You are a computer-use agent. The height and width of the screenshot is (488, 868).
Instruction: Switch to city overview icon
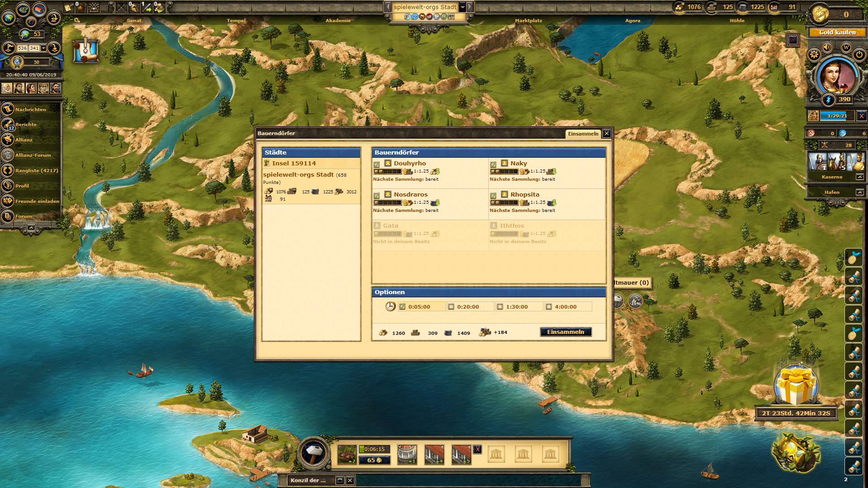40,9
